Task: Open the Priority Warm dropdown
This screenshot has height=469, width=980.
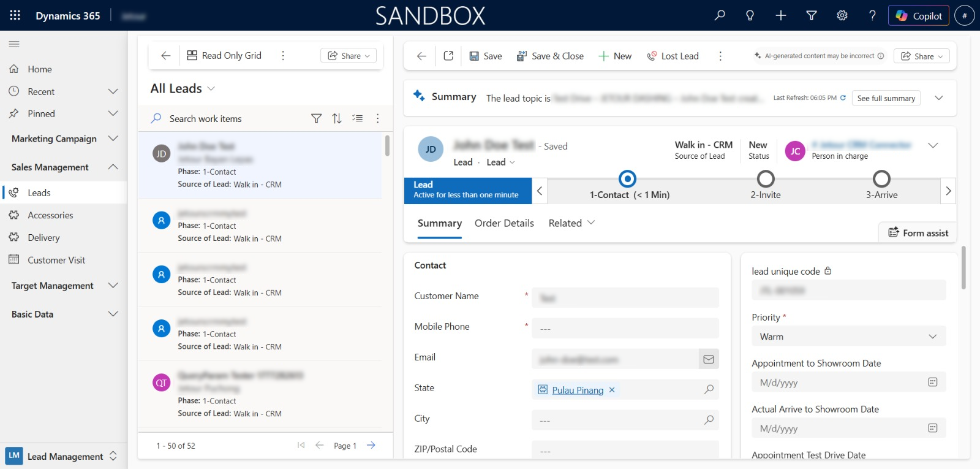Action: point(848,337)
